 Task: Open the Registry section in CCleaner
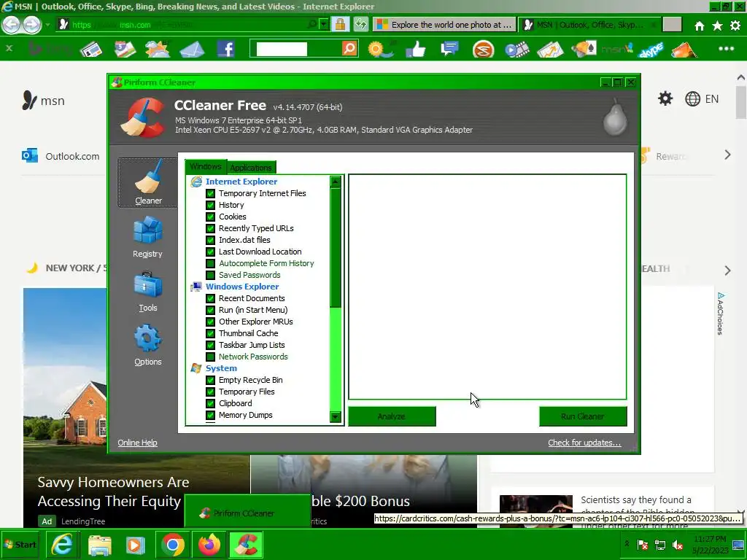point(147,237)
